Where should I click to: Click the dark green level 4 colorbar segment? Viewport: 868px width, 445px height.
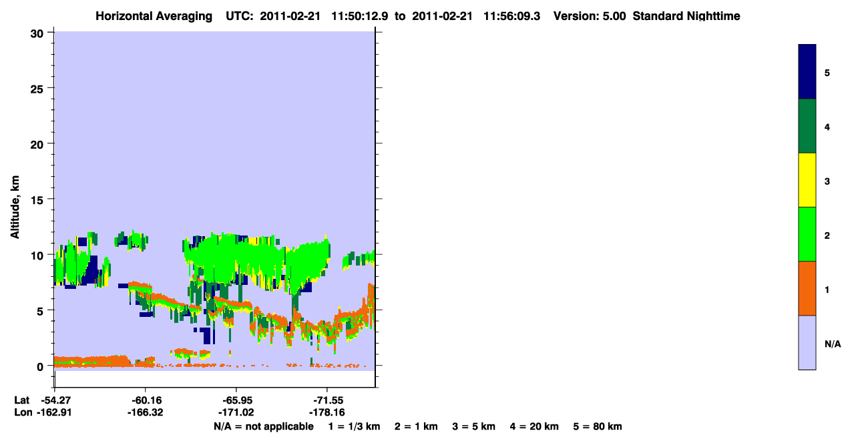pos(807,126)
